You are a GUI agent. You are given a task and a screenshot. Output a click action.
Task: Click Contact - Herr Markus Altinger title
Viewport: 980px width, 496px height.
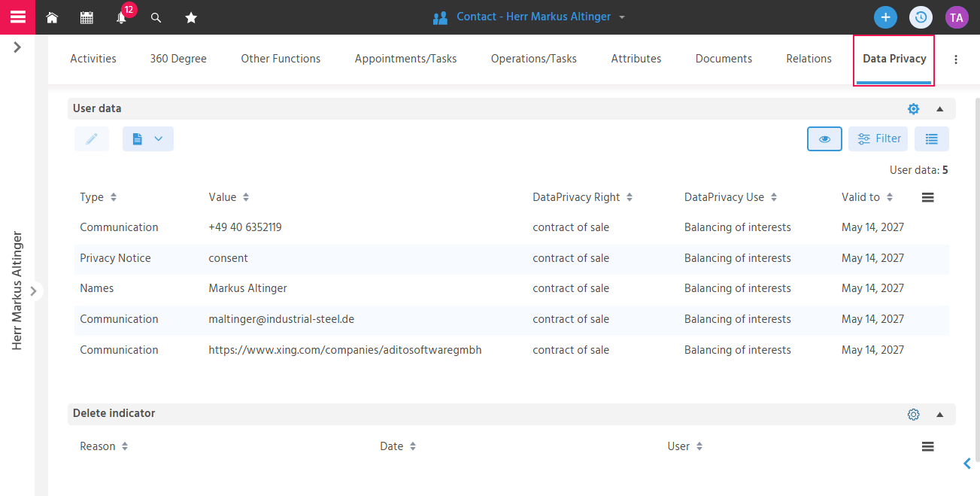[533, 17]
